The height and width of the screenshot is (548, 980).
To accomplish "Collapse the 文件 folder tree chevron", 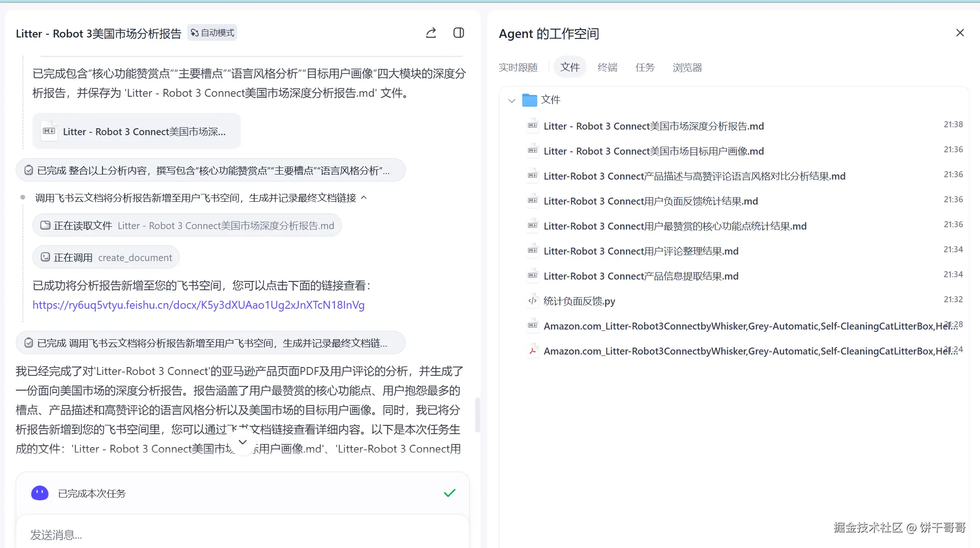I will coord(511,100).
